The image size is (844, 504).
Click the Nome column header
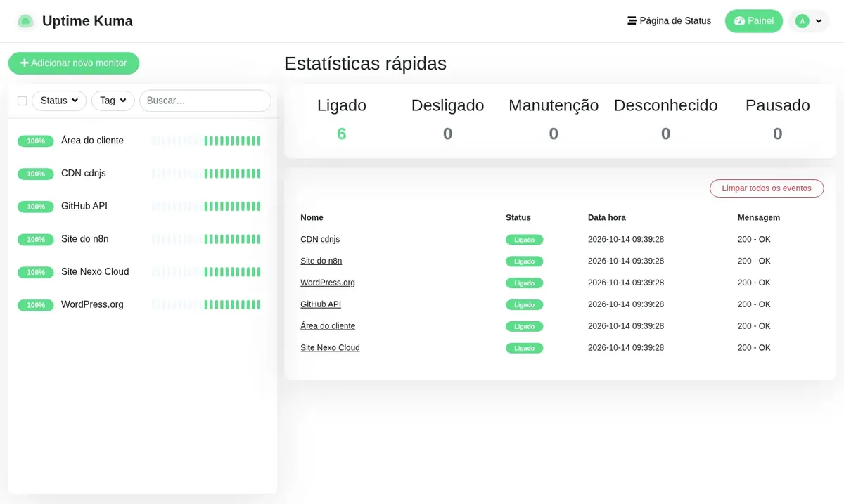click(x=312, y=217)
